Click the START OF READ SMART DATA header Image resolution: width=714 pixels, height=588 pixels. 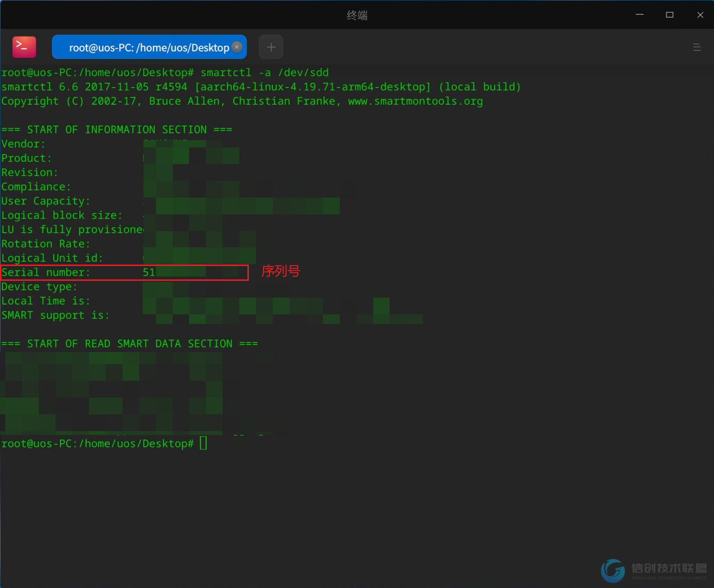point(130,344)
